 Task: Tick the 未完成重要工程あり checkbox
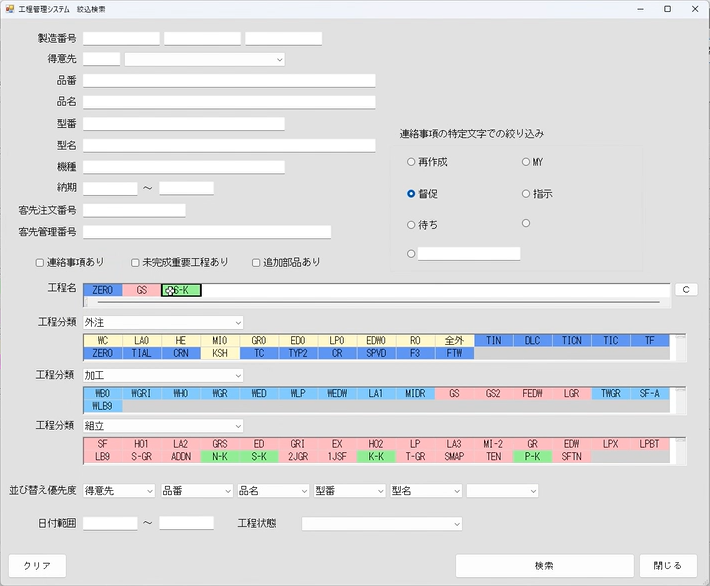pos(136,262)
